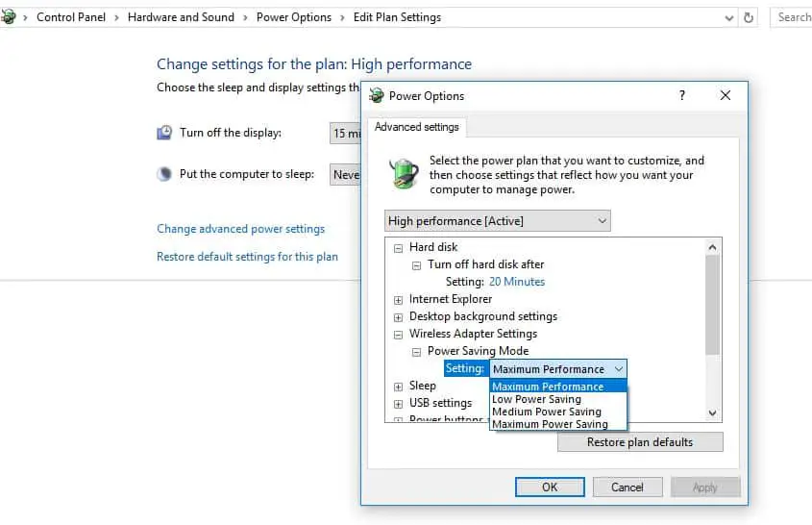This screenshot has width=812, height=525.
Task: Select Low Power Saving from dropdown list
Action: click(536, 399)
